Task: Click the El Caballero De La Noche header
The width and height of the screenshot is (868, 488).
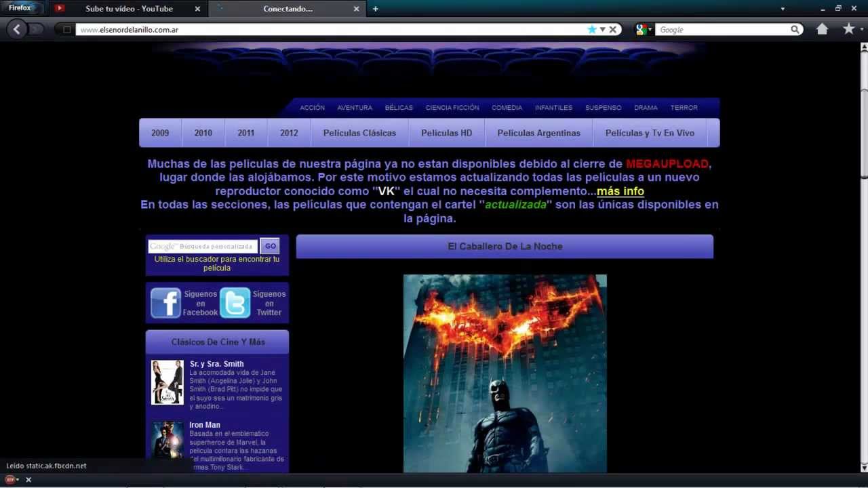Action: pos(505,247)
